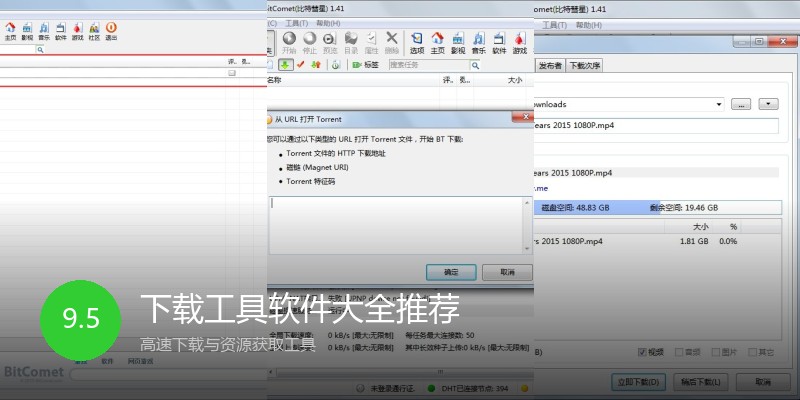Screen dimensions: 800x400
Task: Expand the Downloads save-path dropdown
Action: 719,104
